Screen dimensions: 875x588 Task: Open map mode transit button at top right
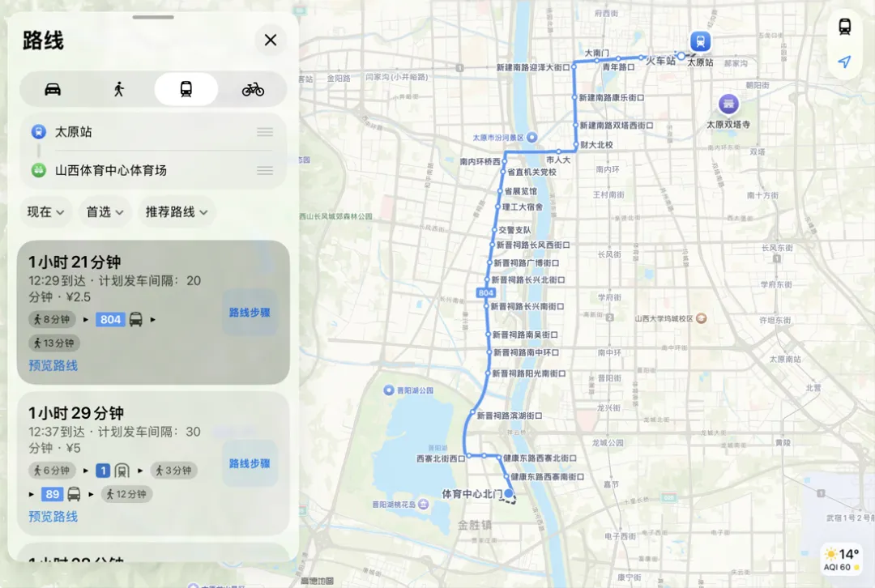coord(845,26)
